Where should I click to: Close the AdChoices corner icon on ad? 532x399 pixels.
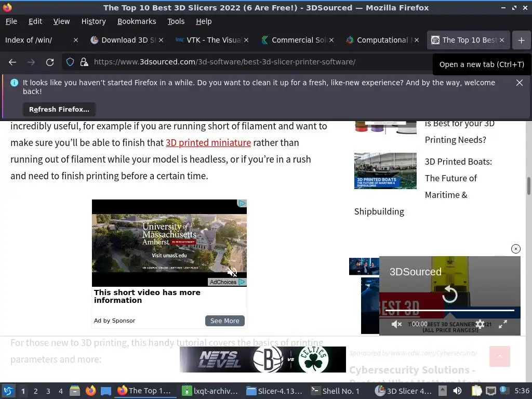[x=242, y=203]
